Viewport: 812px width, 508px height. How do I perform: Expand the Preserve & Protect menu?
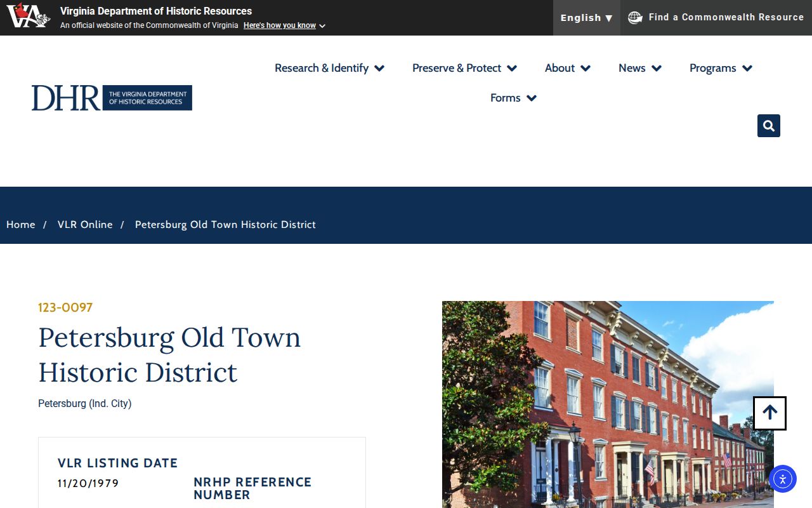click(464, 68)
